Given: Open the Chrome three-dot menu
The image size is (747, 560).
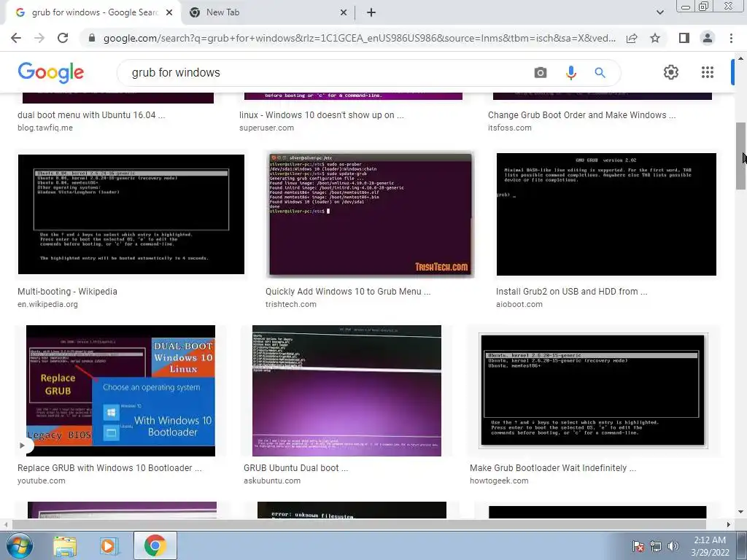Looking at the screenshot, I should [731, 38].
